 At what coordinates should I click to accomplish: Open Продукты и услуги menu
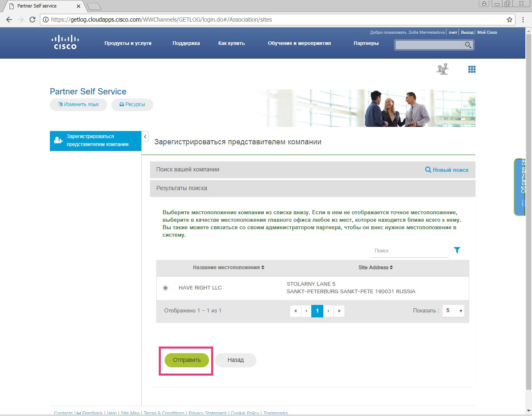[x=128, y=43]
